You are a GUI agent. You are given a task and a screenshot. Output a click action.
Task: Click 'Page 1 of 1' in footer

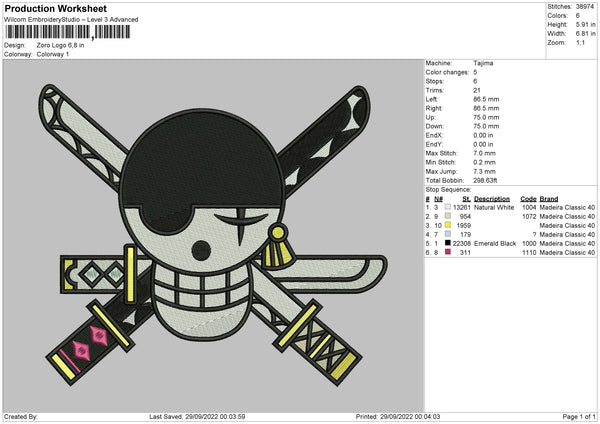579,416
